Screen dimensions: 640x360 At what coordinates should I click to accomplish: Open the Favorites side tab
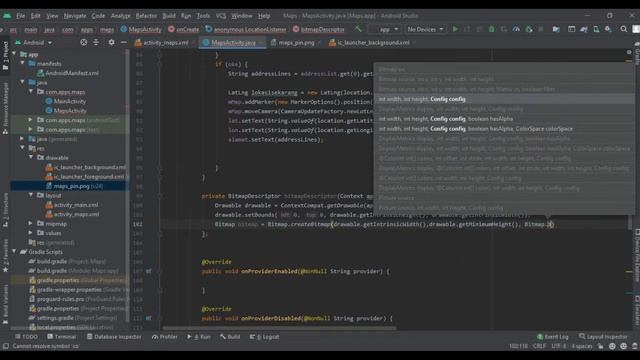pyautogui.click(x=5, y=256)
